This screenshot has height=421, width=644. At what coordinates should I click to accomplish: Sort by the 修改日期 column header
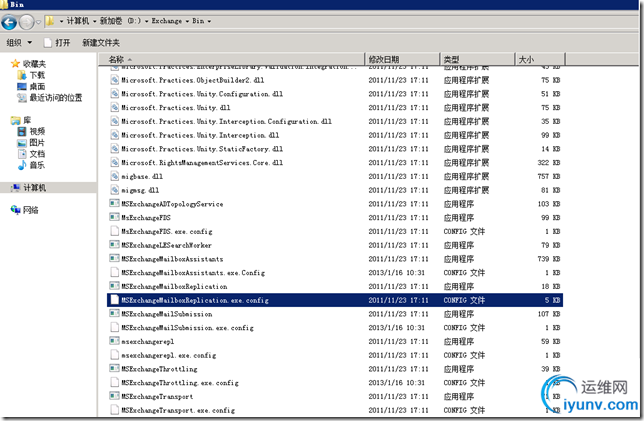(x=402, y=60)
